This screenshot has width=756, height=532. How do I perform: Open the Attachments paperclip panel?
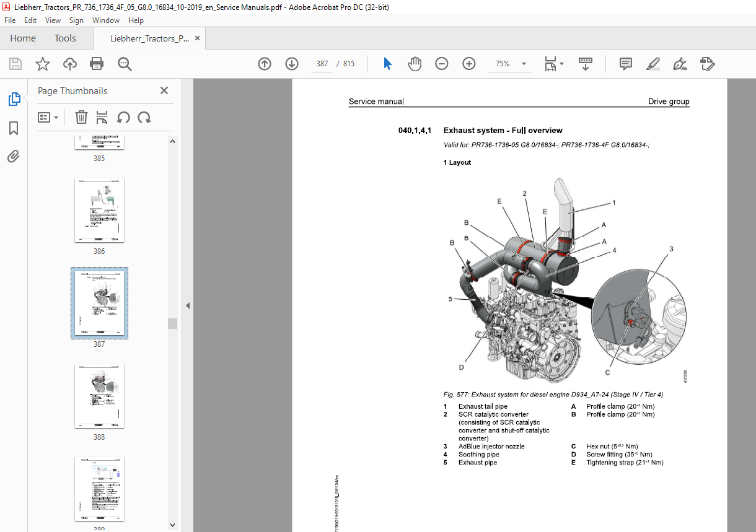pyautogui.click(x=14, y=157)
